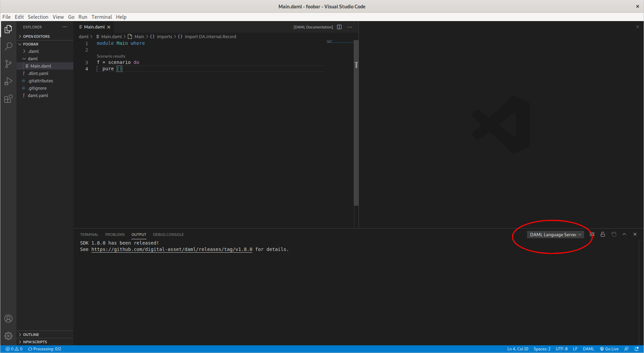Viewport: 644px width, 353px height.
Task: Open the Explorer view in activity bar
Action: [8, 29]
